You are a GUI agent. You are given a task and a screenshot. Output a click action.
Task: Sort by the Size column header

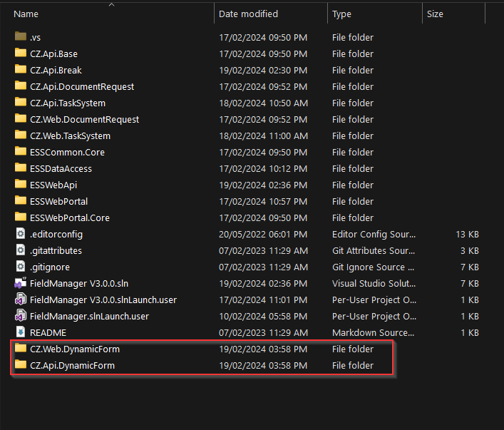pyautogui.click(x=435, y=14)
